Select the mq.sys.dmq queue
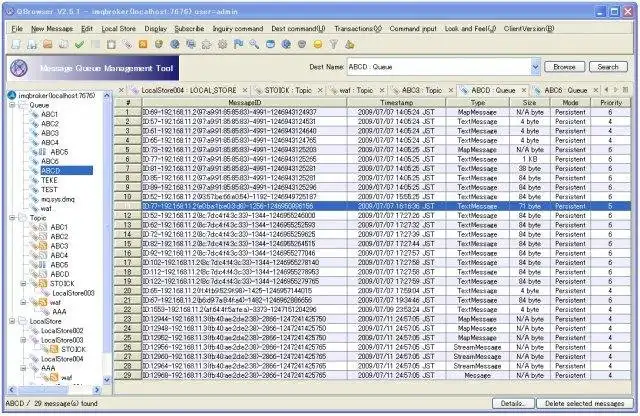 pyautogui.click(x=58, y=199)
